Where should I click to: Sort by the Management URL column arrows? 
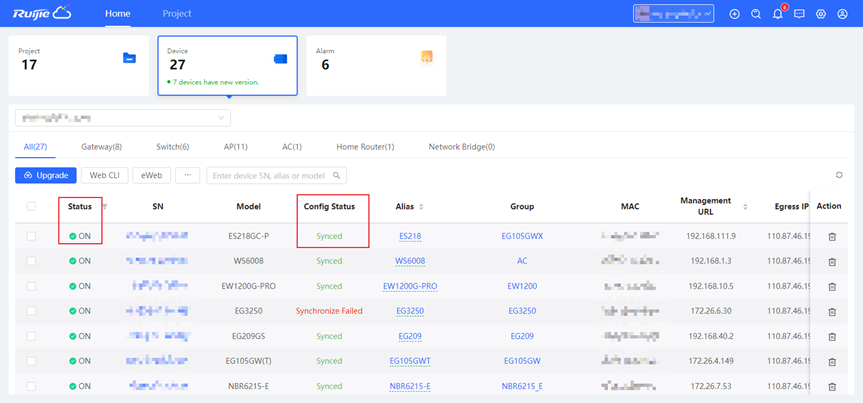pos(746,207)
